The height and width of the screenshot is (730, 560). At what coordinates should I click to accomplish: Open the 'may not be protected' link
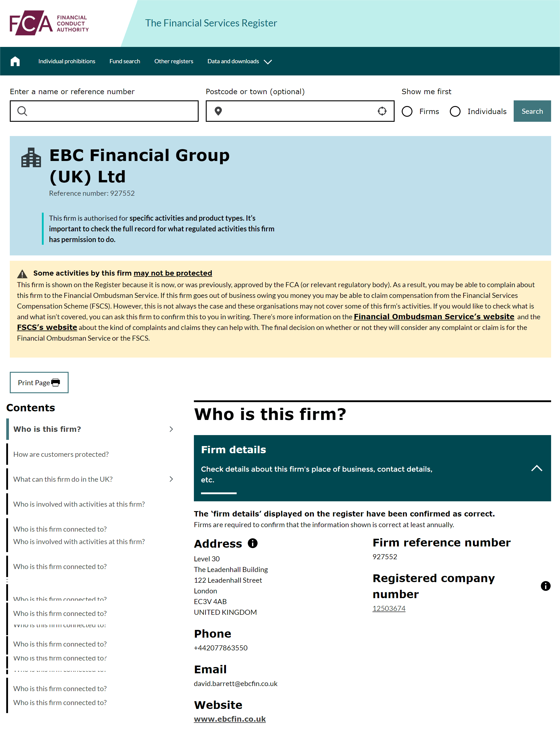[173, 273]
